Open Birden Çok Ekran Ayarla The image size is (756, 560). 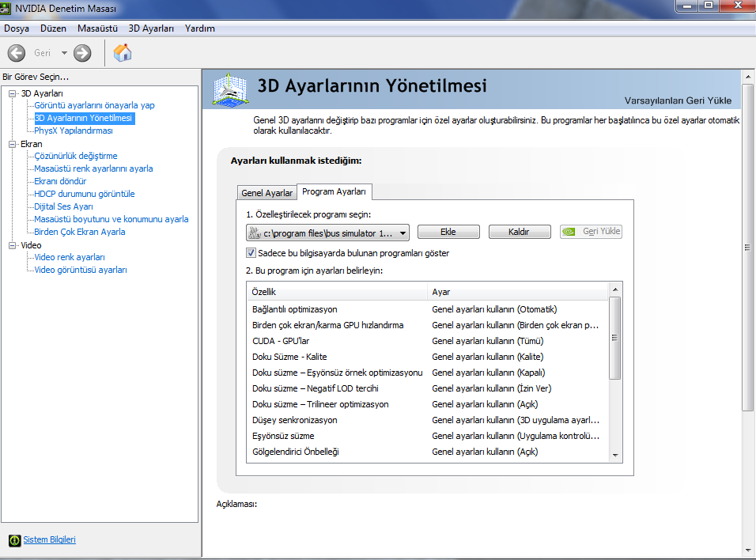[x=80, y=232]
